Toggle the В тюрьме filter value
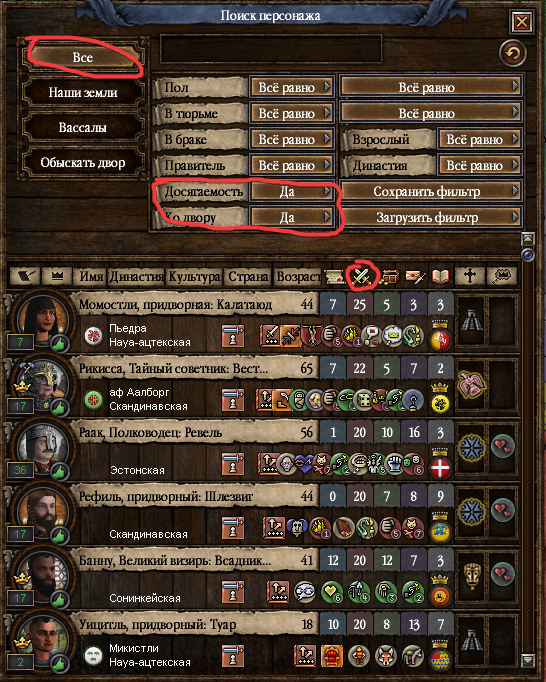 (x=291, y=114)
